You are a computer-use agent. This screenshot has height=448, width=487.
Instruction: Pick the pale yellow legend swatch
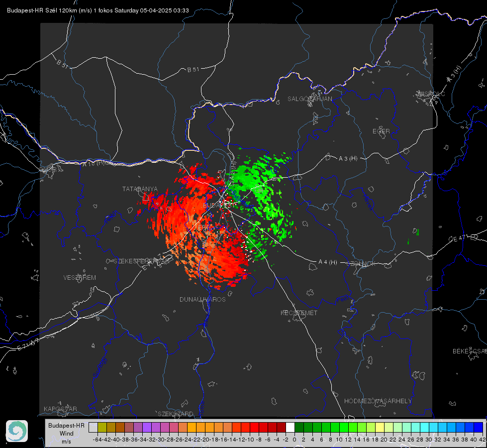coord(380,427)
